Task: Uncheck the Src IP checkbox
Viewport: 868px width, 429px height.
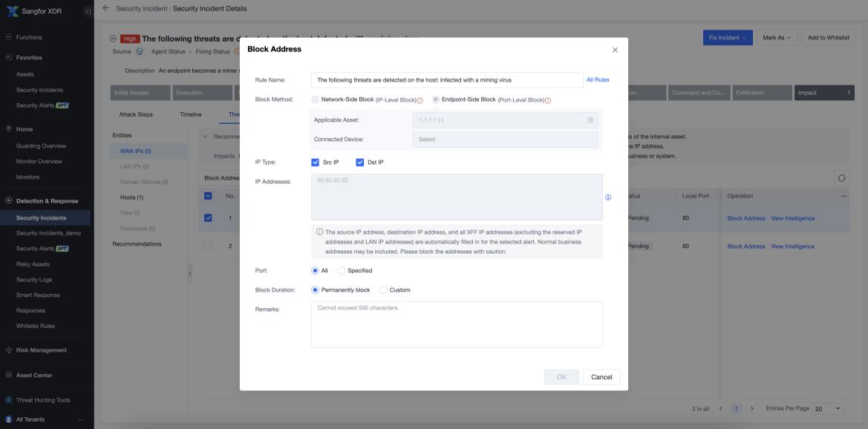Action: [315, 163]
